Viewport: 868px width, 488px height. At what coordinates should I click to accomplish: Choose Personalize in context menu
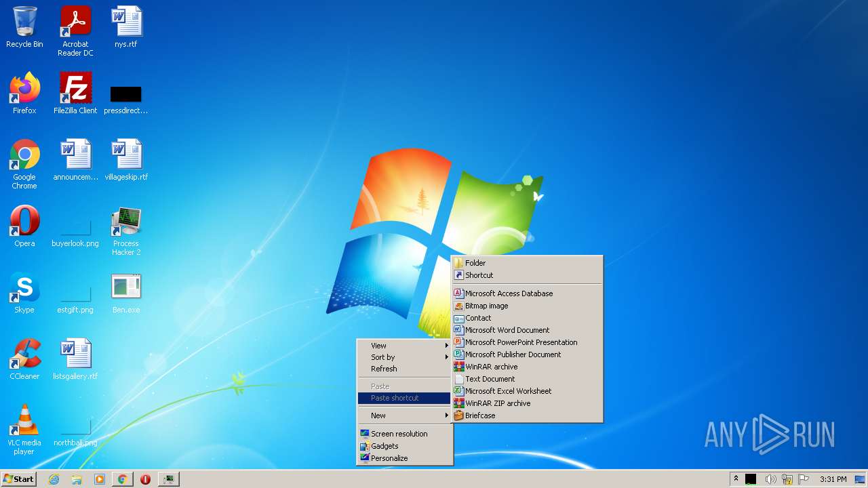point(404,458)
